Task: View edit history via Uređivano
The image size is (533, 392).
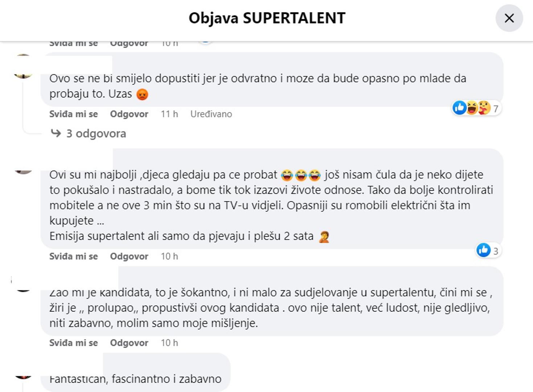Action: [x=211, y=114]
